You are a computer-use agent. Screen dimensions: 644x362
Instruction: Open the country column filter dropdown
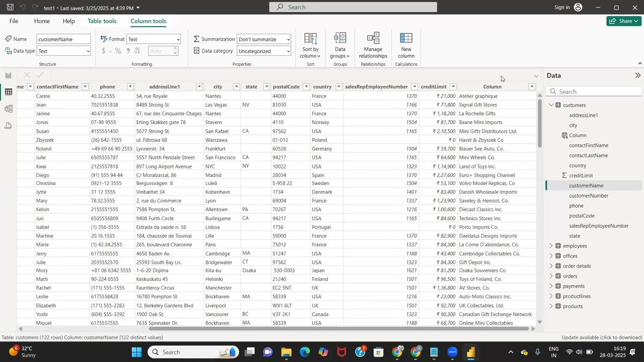point(339,87)
